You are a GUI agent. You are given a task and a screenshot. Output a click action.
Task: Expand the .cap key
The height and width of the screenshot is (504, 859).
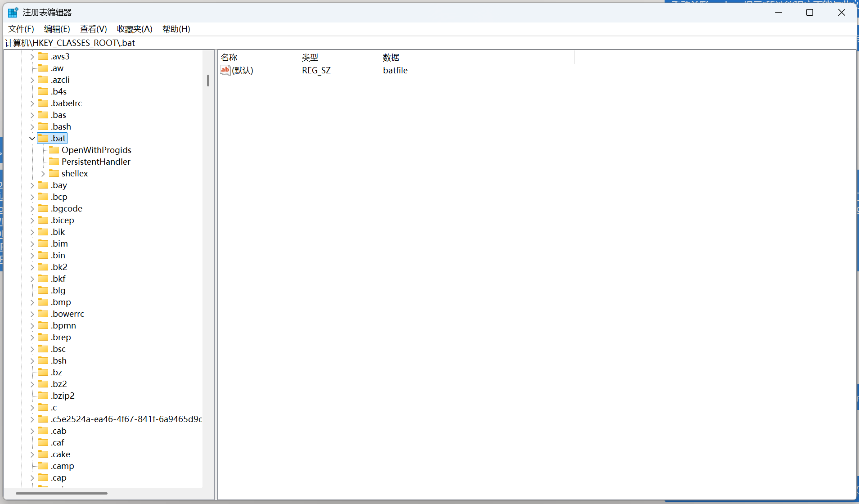[x=32, y=477]
